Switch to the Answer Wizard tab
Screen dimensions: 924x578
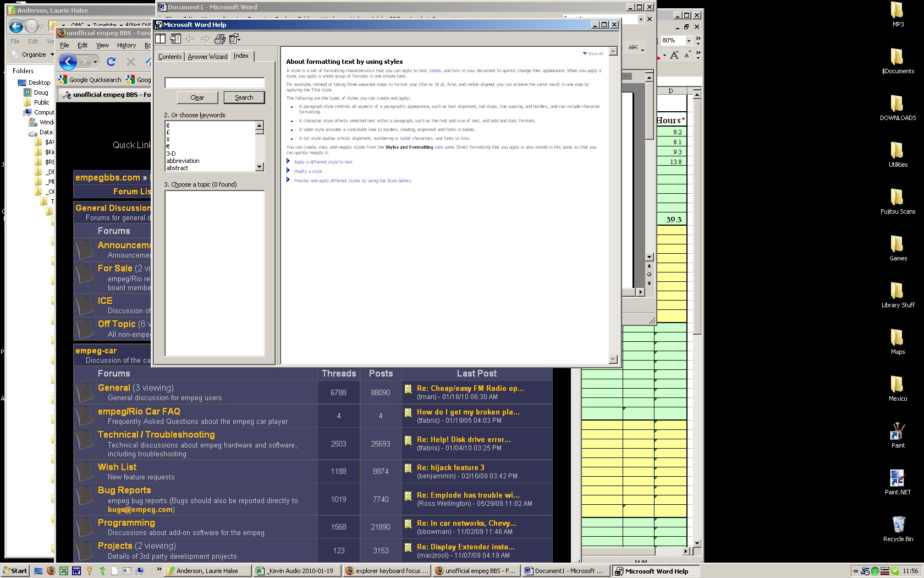click(207, 57)
